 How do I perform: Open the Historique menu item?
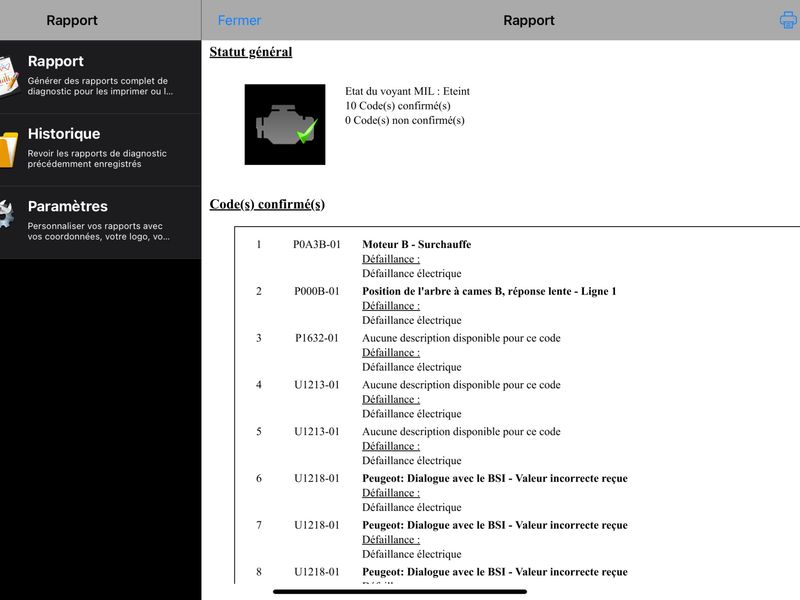[x=101, y=149]
